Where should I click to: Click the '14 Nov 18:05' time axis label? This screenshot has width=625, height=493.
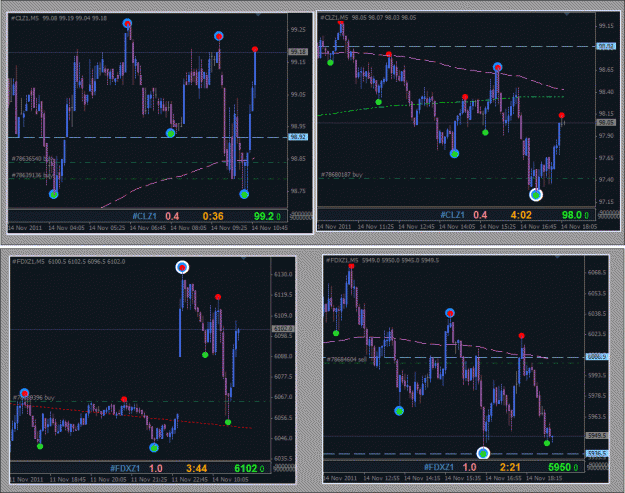[579, 226]
